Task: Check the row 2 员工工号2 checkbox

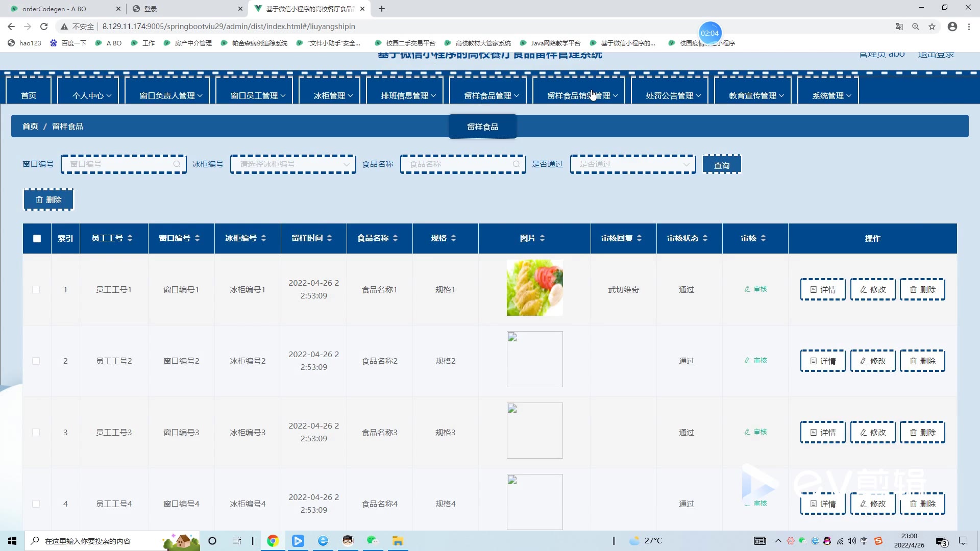Action: [x=36, y=361]
